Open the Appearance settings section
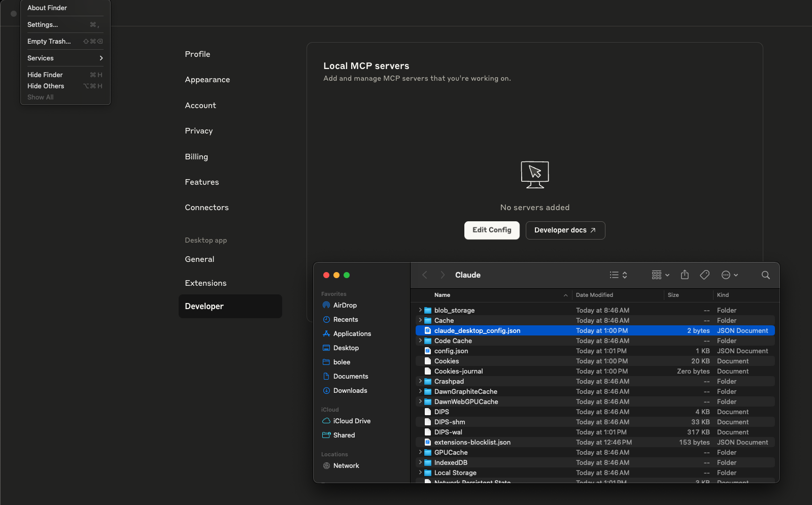The height and width of the screenshot is (505, 812). click(x=207, y=80)
